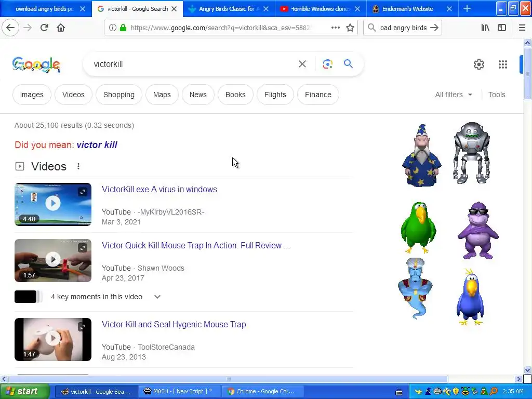Click the yellow security shield tray icon

click(x=456, y=391)
